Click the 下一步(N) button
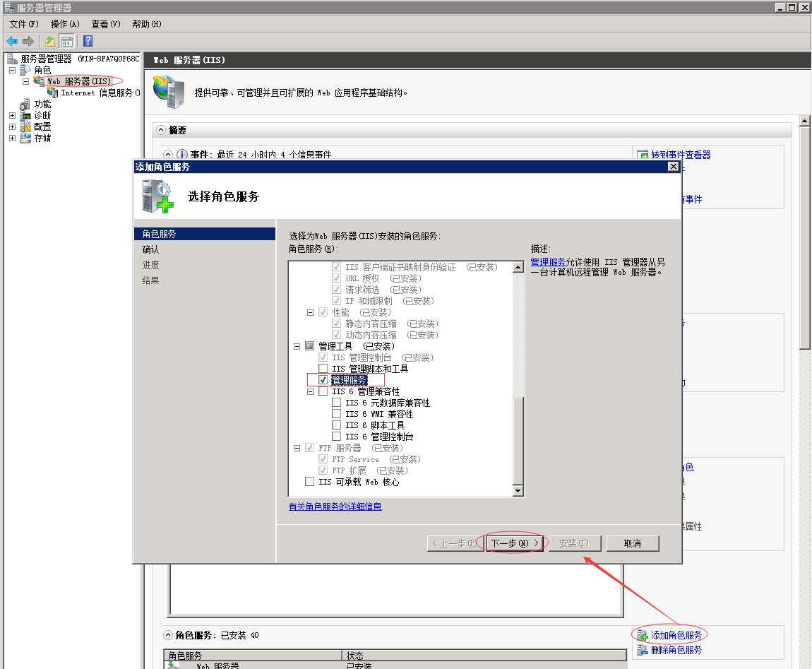Screen dimensions: 812x669 point(515,543)
